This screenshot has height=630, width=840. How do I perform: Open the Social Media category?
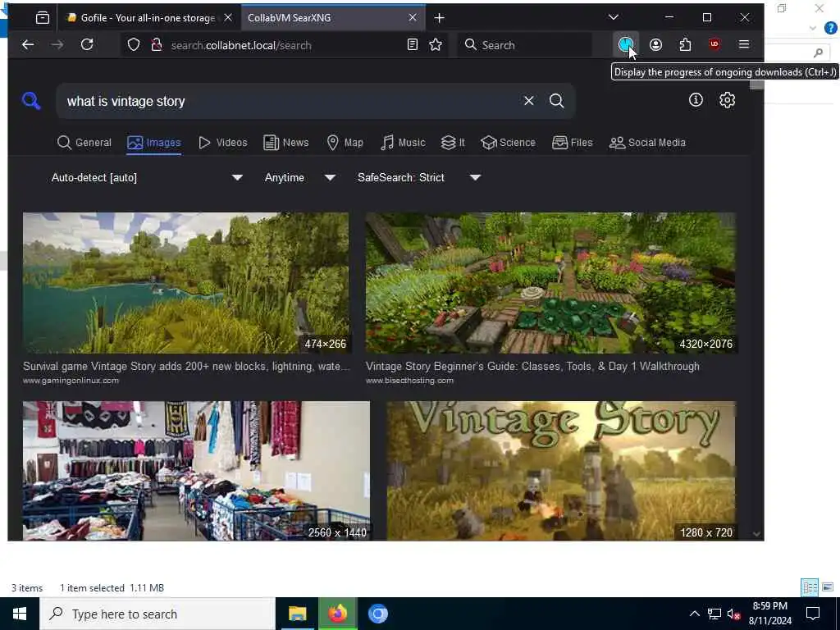(647, 143)
